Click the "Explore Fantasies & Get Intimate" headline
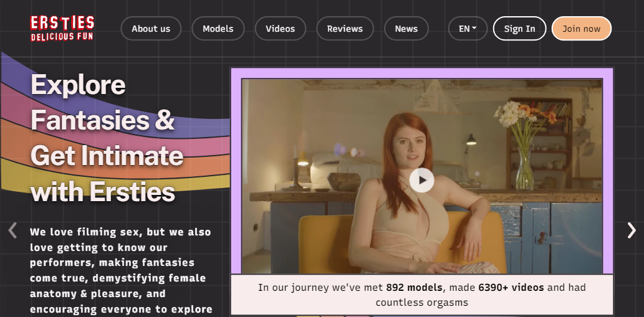This screenshot has width=644, height=317. (106, 138)
